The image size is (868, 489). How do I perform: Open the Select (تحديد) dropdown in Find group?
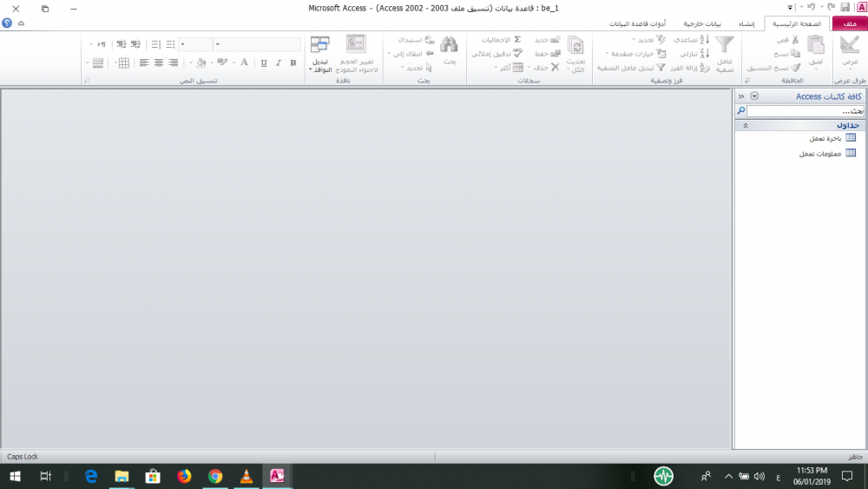(x=417, y=68)
